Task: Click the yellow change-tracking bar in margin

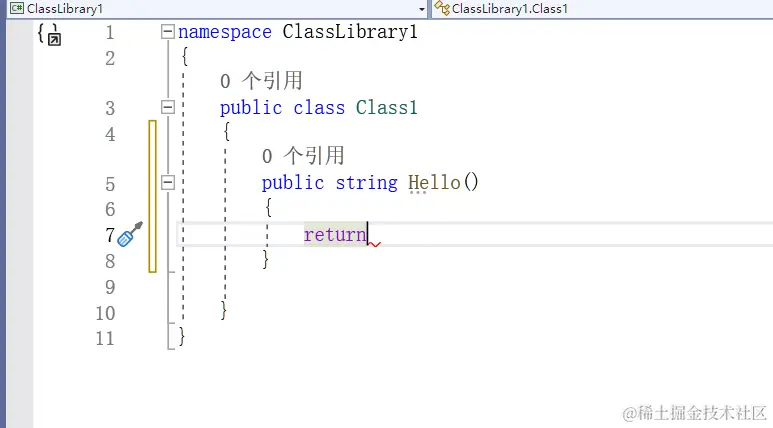Action: (x=152, y=196)
